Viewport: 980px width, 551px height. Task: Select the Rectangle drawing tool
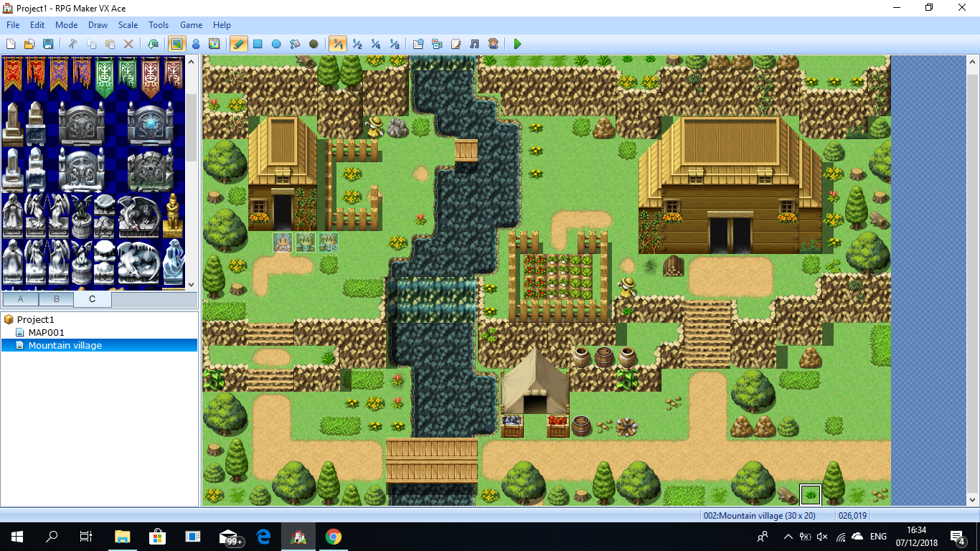pos(258,44)
